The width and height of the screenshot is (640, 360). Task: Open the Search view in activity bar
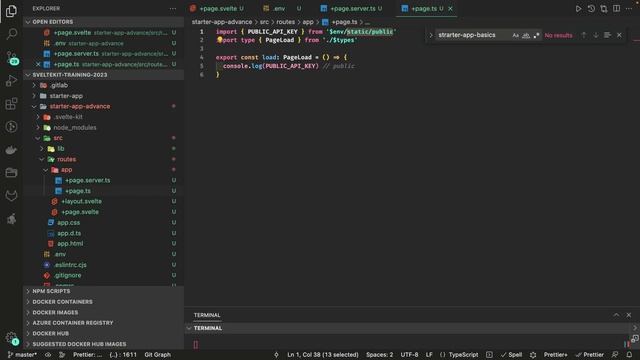point(11,34)
